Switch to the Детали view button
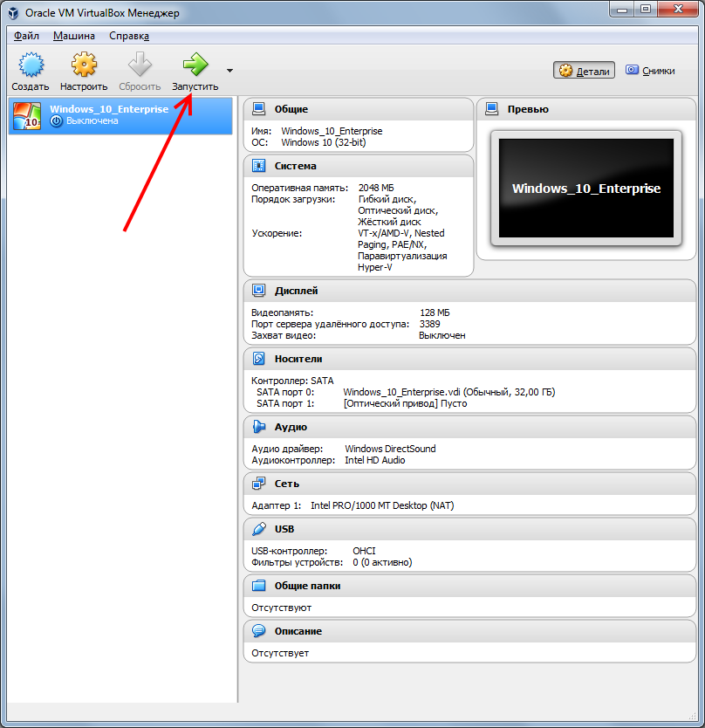Screen dimensions: 705x728 [584, 71]
